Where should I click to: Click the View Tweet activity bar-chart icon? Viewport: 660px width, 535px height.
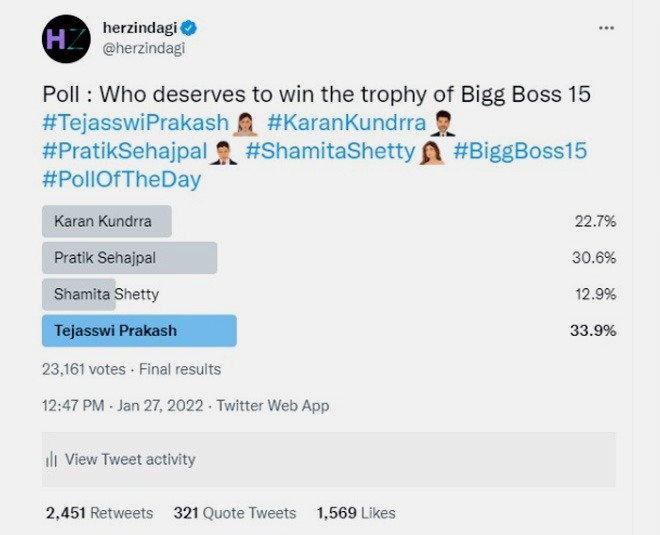coord(51,459)
